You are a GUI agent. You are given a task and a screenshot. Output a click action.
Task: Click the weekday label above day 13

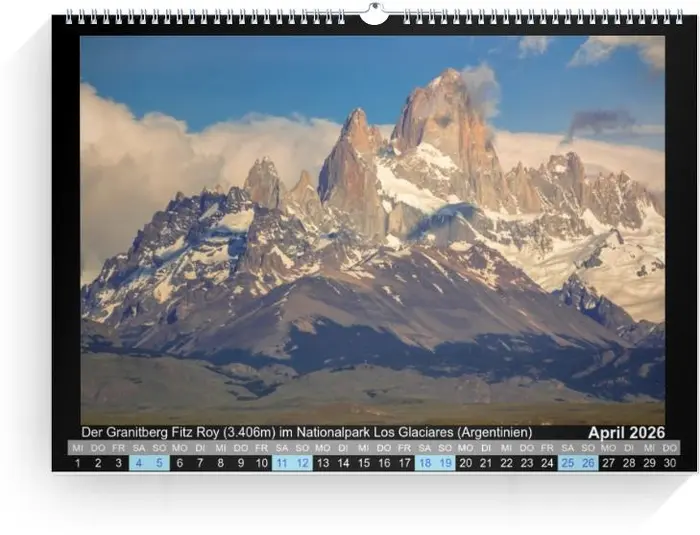[323, 448]
